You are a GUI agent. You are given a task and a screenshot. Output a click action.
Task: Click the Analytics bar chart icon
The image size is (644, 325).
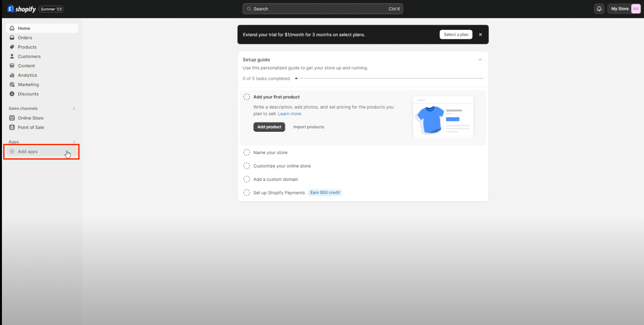(12, 75)
